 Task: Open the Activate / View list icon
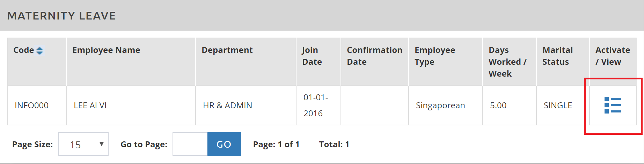tap(613, 105)
